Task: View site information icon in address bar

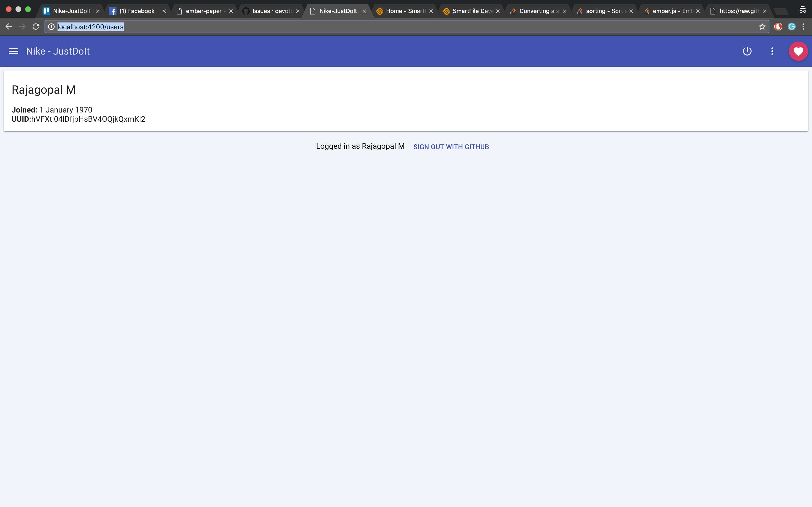Action: [51, 27]
